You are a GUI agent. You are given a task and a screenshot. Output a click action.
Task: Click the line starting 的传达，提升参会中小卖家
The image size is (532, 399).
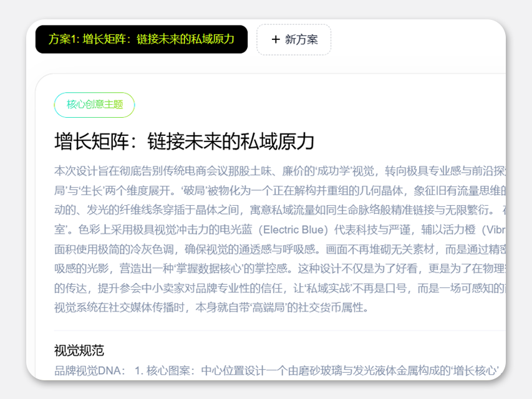pos(280,289)
